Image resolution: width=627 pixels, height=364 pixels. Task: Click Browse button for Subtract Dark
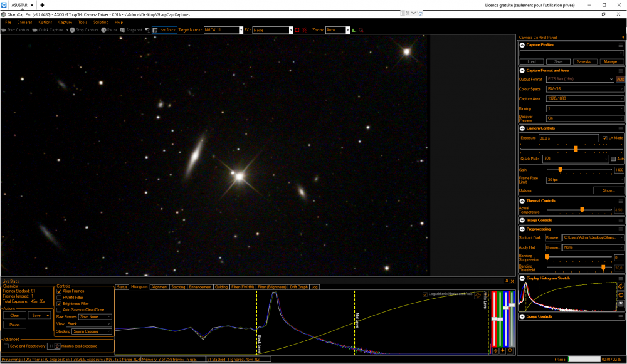coord(554,237)
